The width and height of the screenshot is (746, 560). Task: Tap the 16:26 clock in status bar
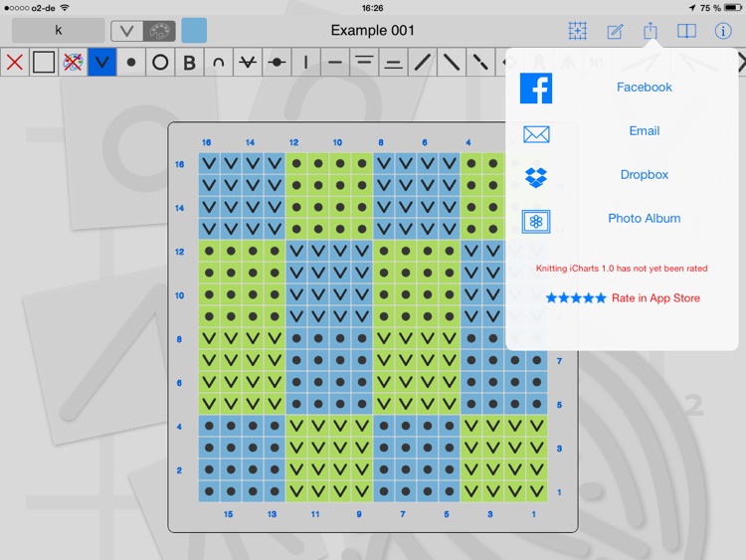coord(373,8)
